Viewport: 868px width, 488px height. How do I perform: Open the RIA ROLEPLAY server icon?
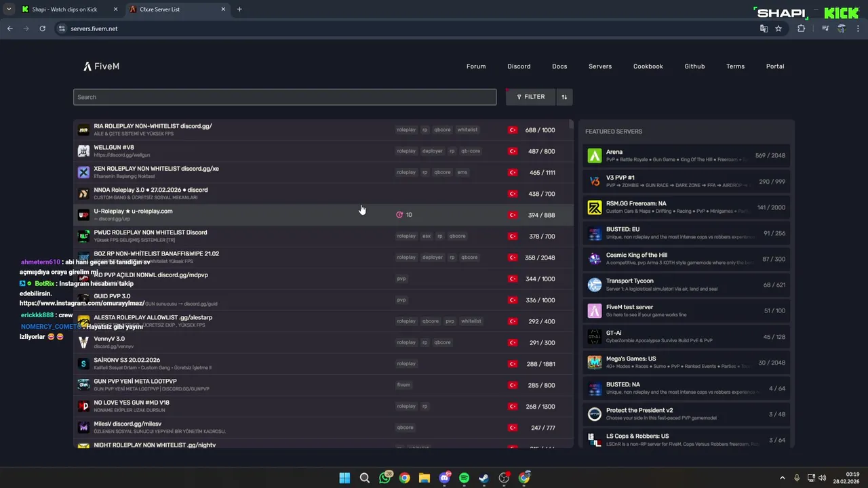point(83,130)
